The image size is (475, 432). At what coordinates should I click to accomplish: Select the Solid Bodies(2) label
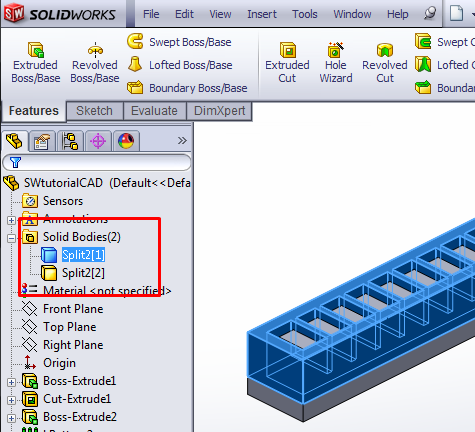[82, 237]
